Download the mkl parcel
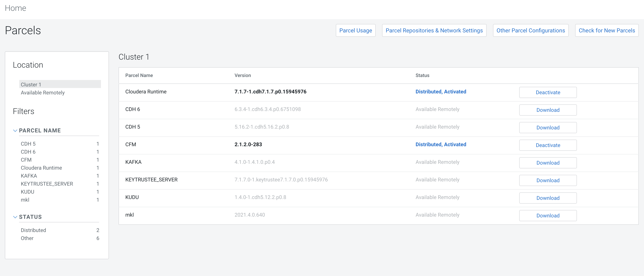 (x=547, y=216)
